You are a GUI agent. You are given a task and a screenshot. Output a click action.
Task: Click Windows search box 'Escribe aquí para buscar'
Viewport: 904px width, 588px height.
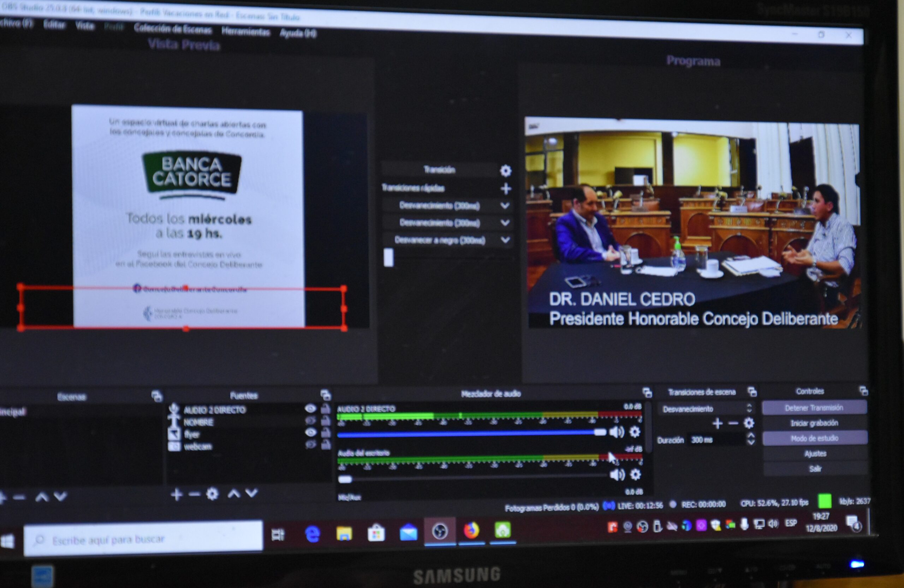coord(143,539)
